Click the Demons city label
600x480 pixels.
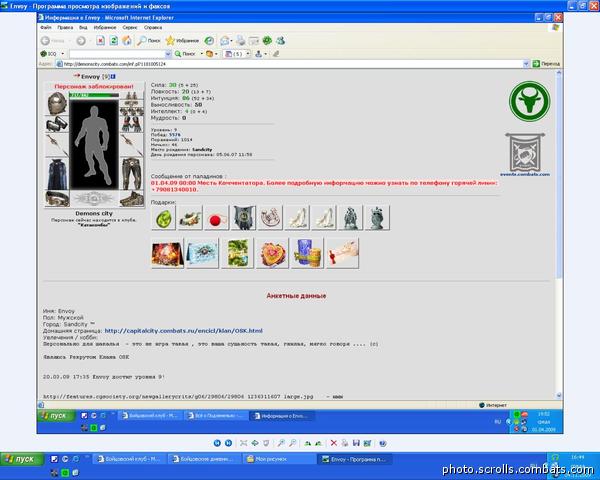(x=94, y=214)
